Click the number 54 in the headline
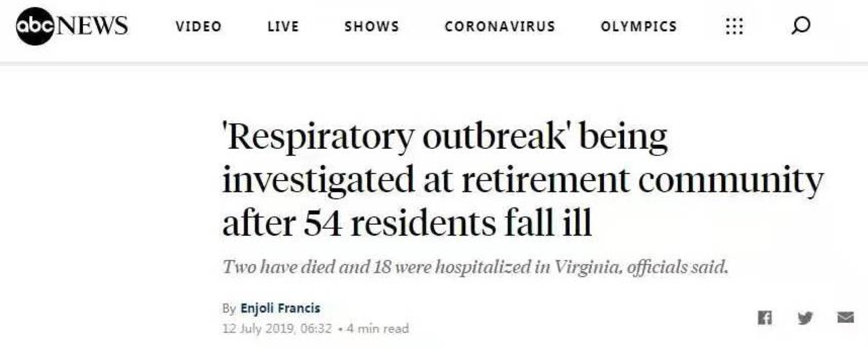Image resolution: width=868 pixels, height=348 pixels. (323, 223)
